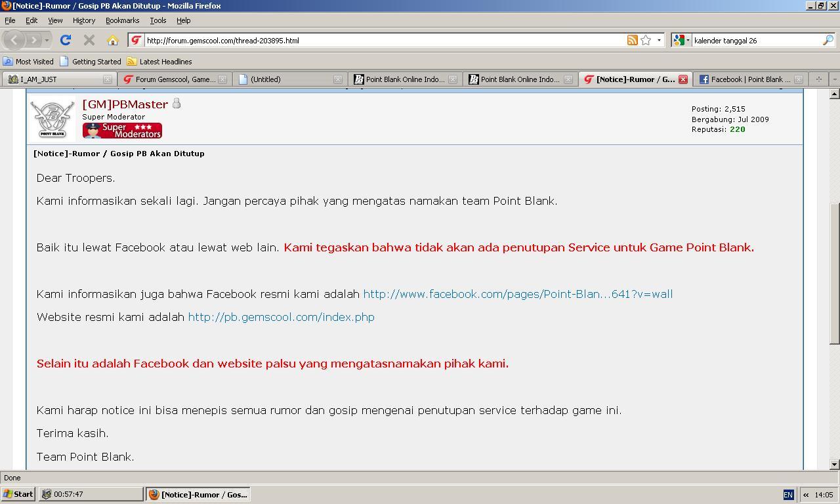840x504 pixels.
Task: Switch to the Facebook | Point Blank tab
Action: pos(750,79)
